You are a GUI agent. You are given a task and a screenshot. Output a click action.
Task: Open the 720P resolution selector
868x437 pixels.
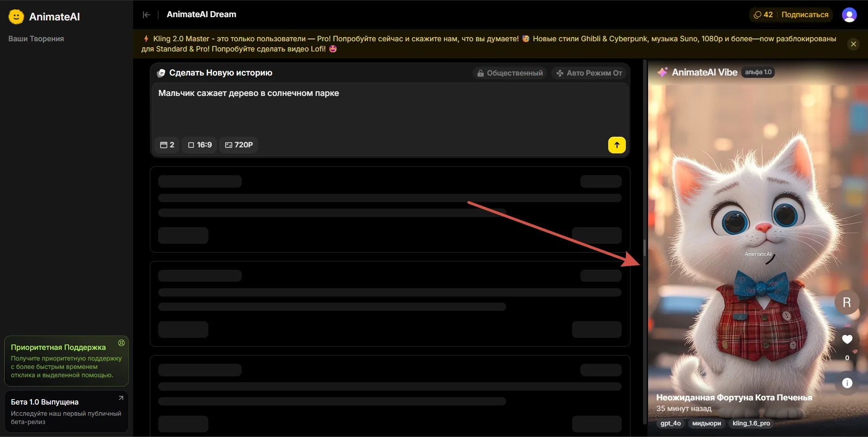click(x=239, y=145)
